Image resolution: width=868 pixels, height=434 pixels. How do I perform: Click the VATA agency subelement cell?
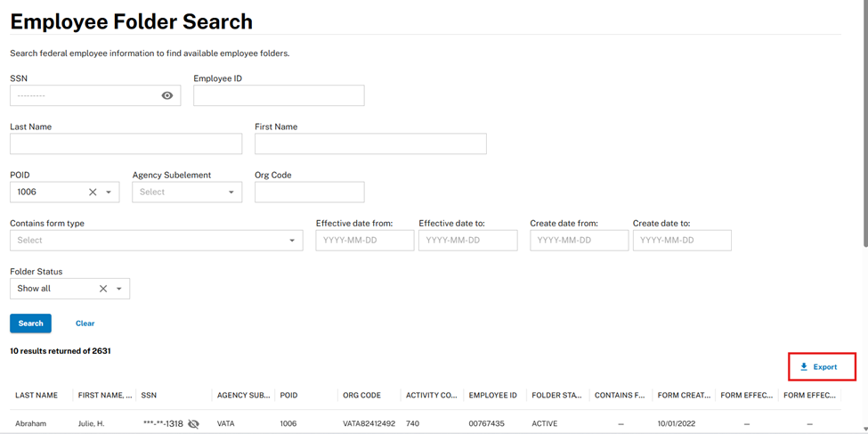pyautogui.click(x=226, y=423)
